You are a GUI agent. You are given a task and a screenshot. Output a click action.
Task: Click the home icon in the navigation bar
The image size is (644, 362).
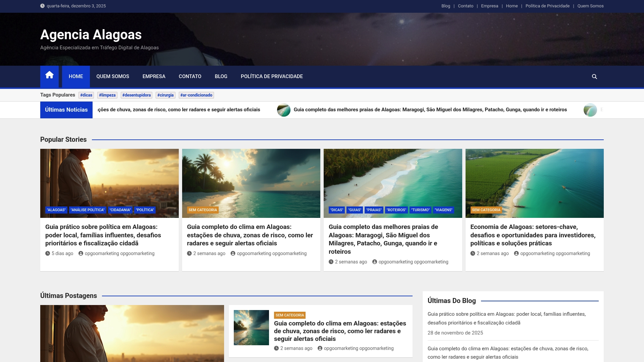[49, 76]
